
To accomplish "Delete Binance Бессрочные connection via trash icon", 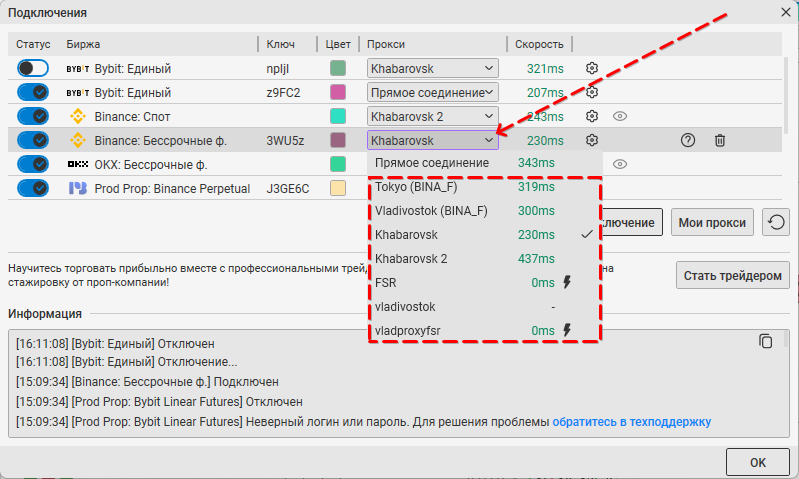I will pos(719,141).
